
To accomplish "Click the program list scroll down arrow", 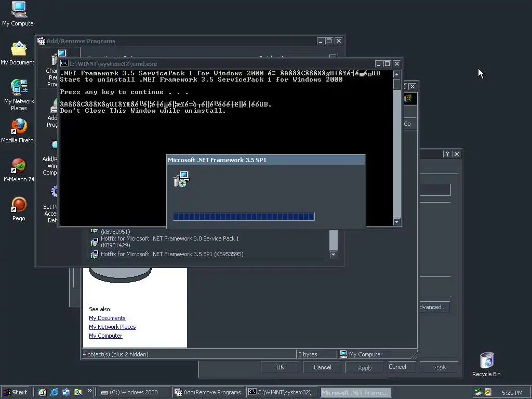I will pos(333,255).
